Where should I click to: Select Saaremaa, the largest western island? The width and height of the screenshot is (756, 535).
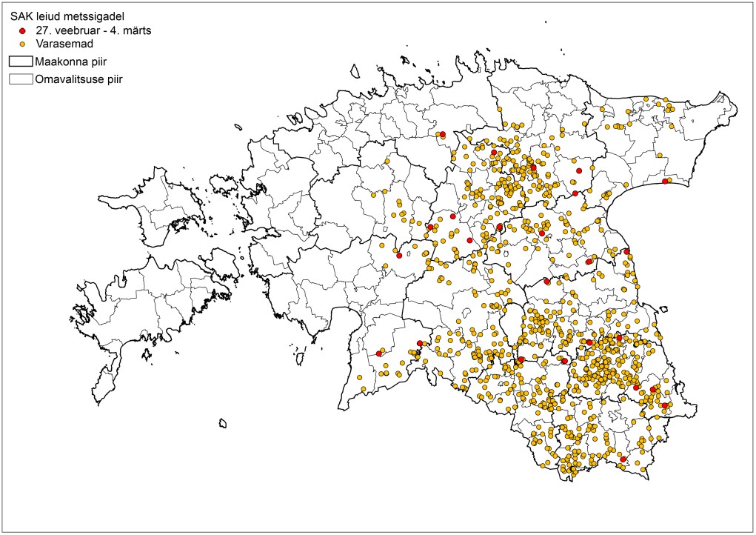pos(148,311)
